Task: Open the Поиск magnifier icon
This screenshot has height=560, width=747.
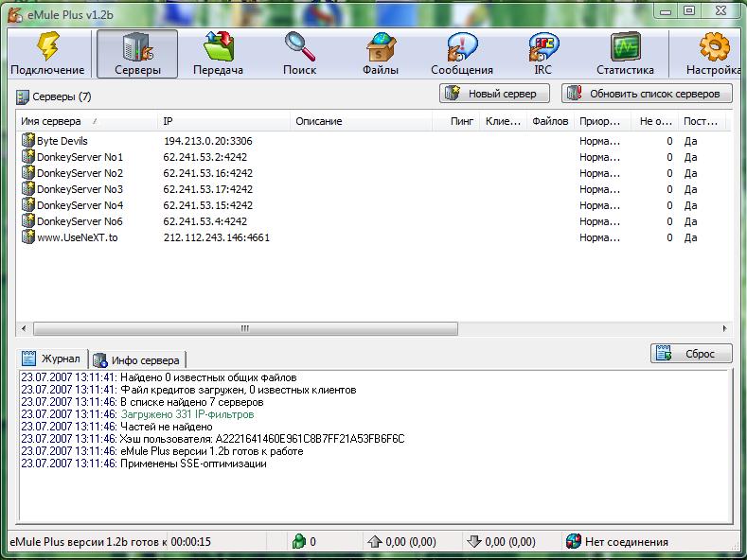Action: click(300, 45)
